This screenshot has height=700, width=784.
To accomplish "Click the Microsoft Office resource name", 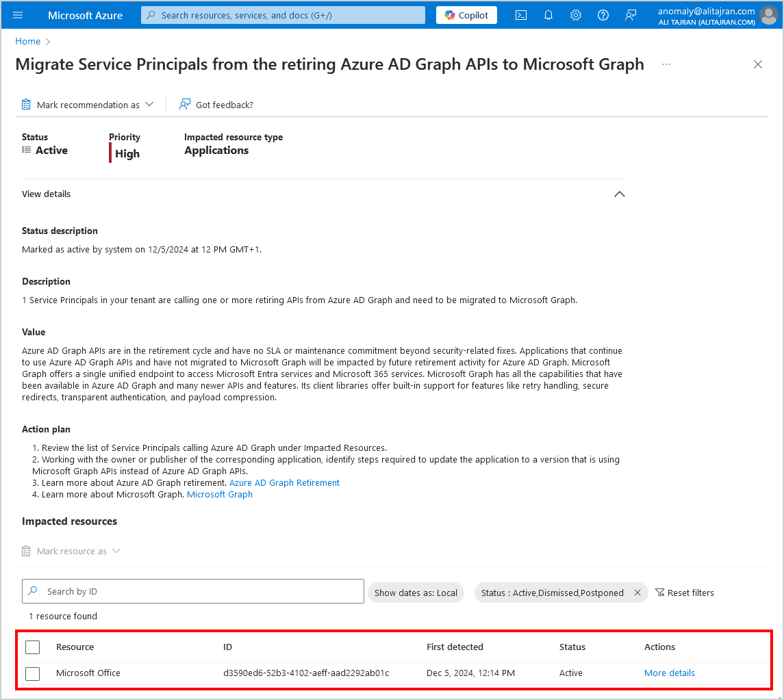I will tap(88, 673).
